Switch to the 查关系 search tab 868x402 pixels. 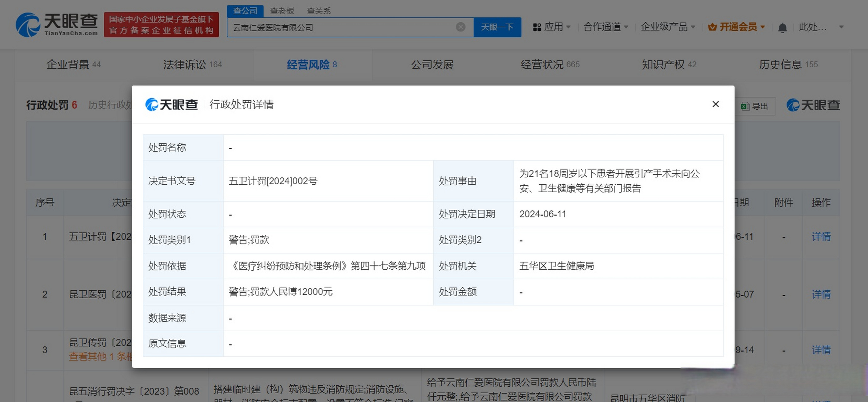click(319, 11)
